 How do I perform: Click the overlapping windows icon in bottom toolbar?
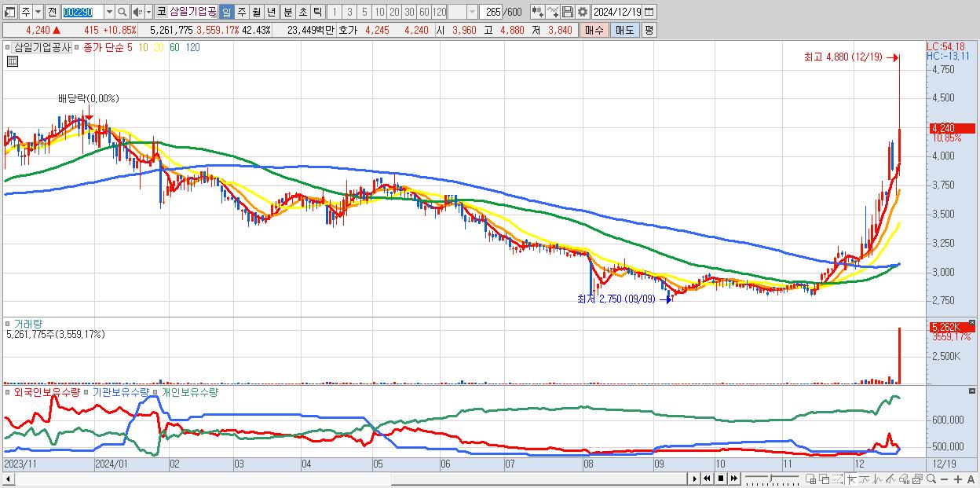point(825,479)
